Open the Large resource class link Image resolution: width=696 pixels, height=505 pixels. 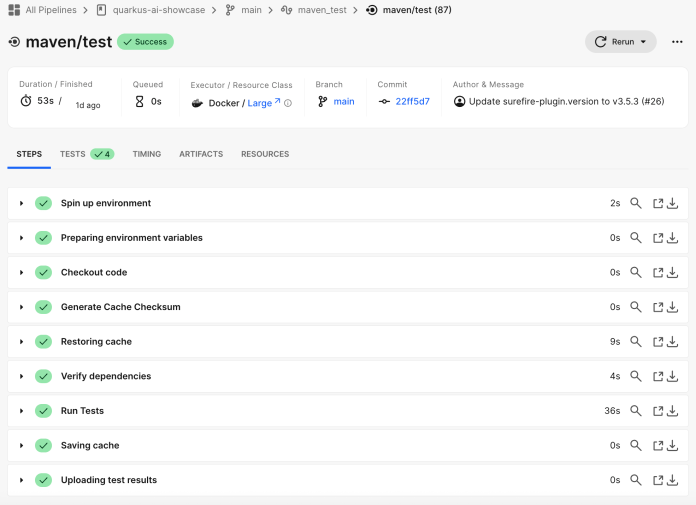click(262, 102)
